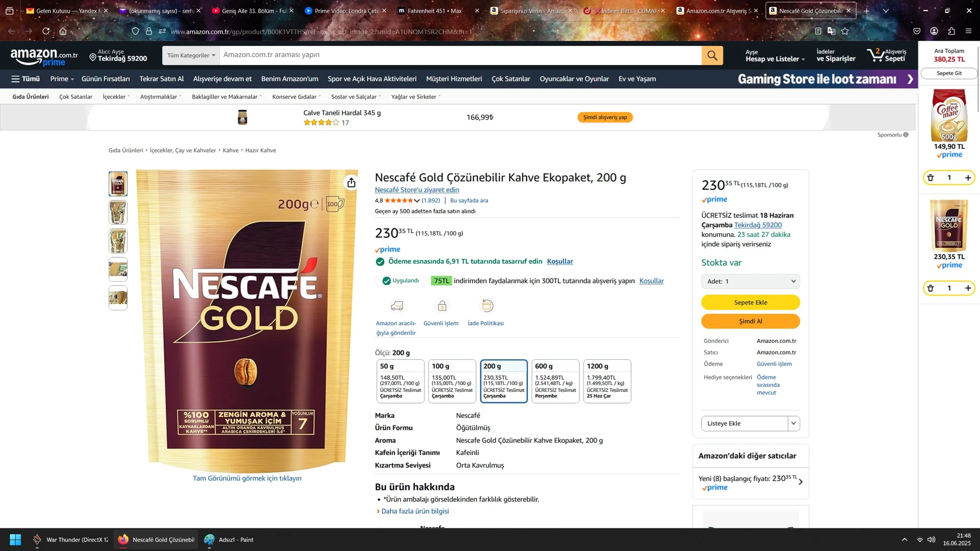Screen dimensions: 980x551
Task: Open the İade Politikası return icon
Action: tap(487, 306)
